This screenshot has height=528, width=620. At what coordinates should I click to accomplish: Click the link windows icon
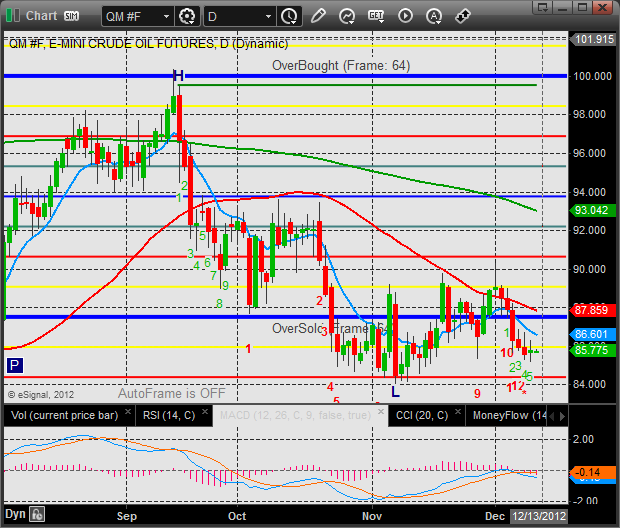pyautogui.click(x=462, y=16)
